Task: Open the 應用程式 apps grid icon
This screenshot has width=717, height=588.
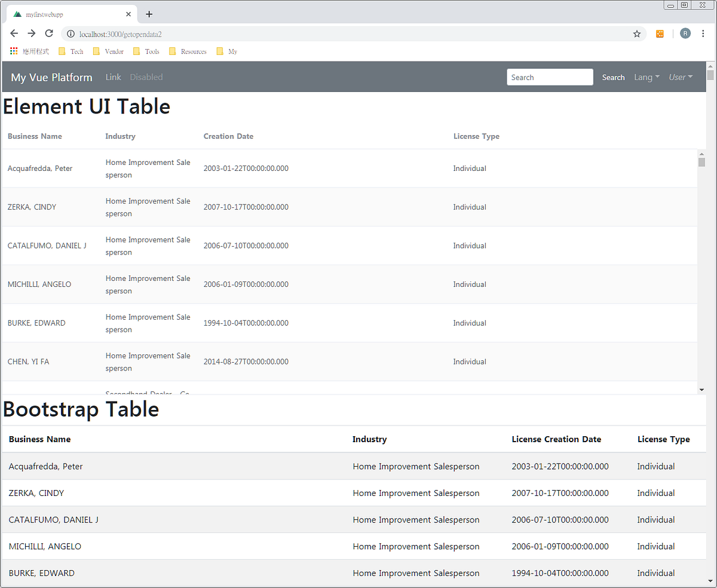Action: point(13,51)
